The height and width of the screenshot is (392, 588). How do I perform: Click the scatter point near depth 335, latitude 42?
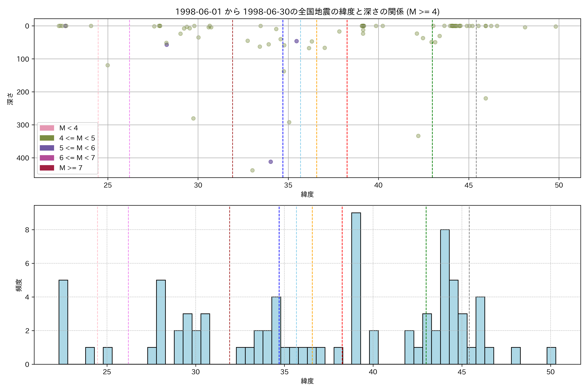[x=418, y=136]
